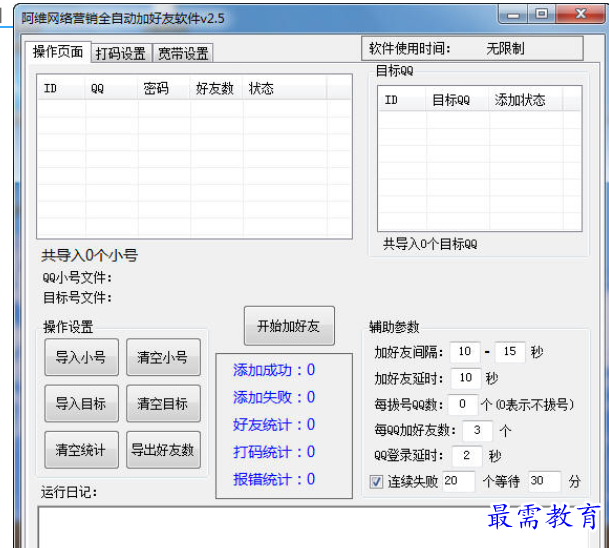Click inside the 运行日记 log text box
Image resolution: width=609 pixels, height=548 pixels.
[x=314, y=527]
